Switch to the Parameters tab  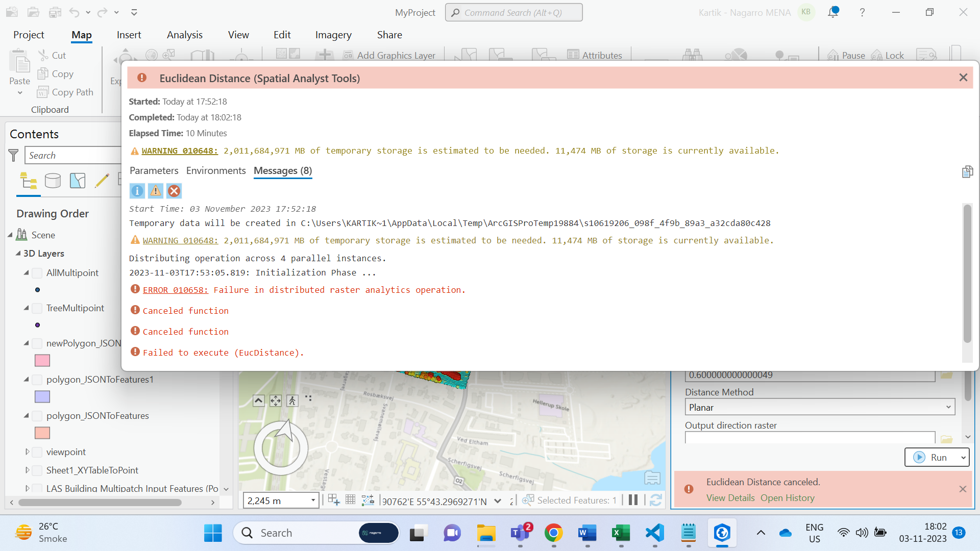coord(154,170)
